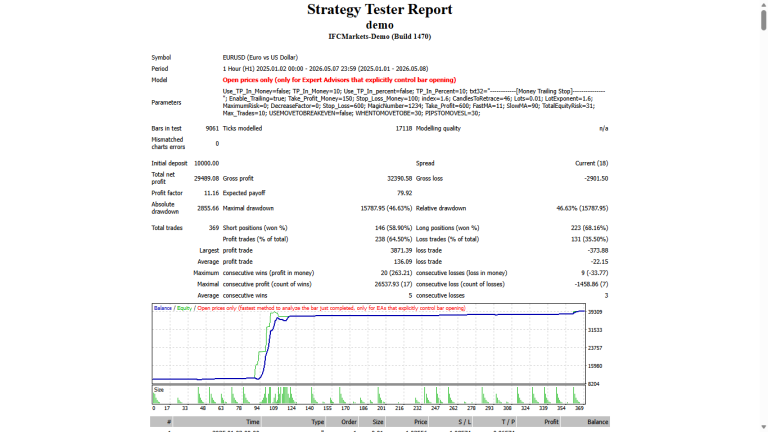
Task: Click the Total net profit value "29489.08"
Action: click(207, 179)
